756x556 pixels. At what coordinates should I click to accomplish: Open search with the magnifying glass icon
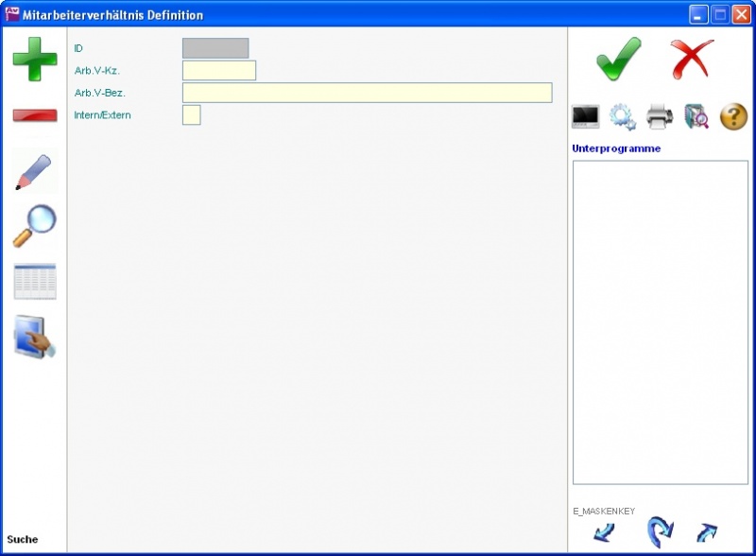pos(34,226)
